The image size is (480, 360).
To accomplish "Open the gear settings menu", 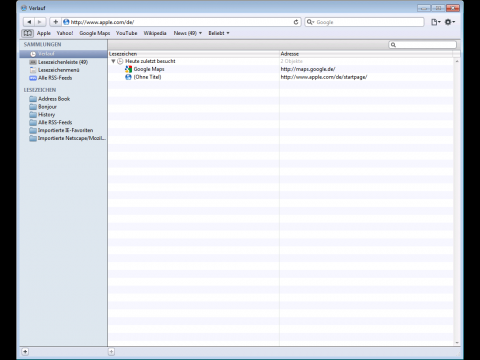I will [450, 22].
